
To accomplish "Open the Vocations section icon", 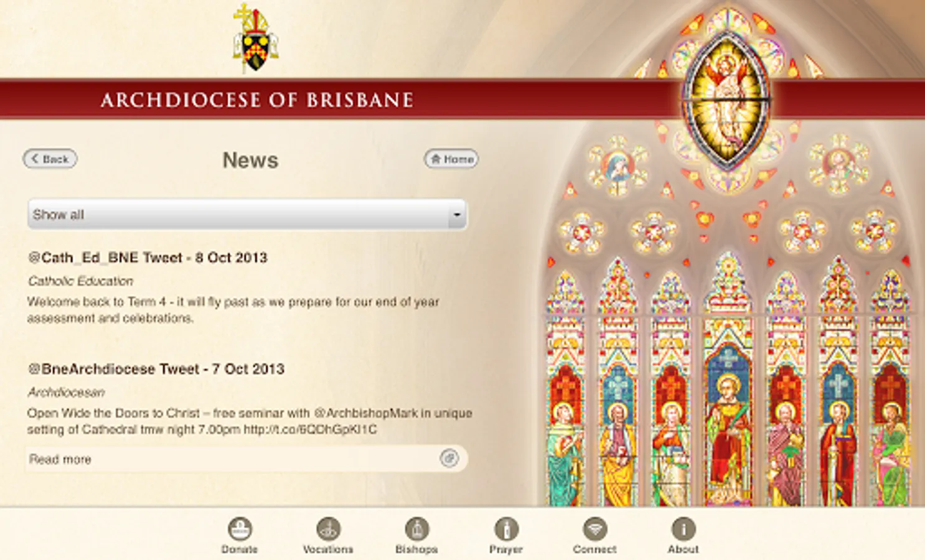I will click(x=328, y=529).
